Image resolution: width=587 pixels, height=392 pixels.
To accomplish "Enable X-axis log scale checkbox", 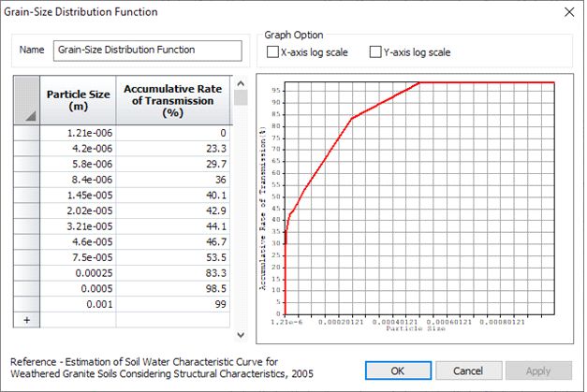I will click(x=273, y=51).
